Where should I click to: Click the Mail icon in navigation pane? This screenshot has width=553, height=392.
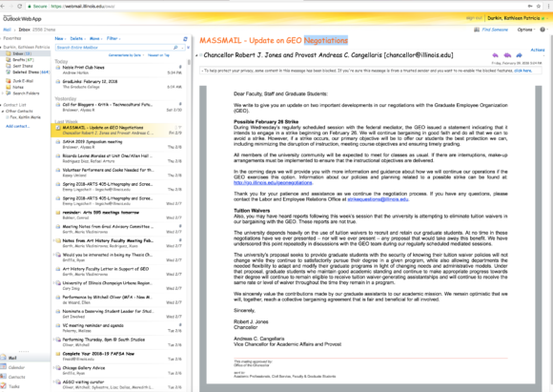click(4, 358)
